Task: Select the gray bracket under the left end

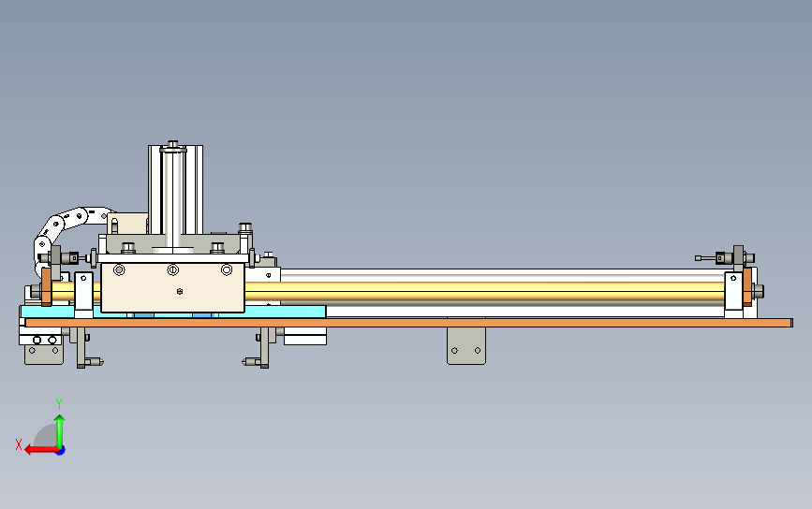Action: pyautogui.click(x=44, y=355)
